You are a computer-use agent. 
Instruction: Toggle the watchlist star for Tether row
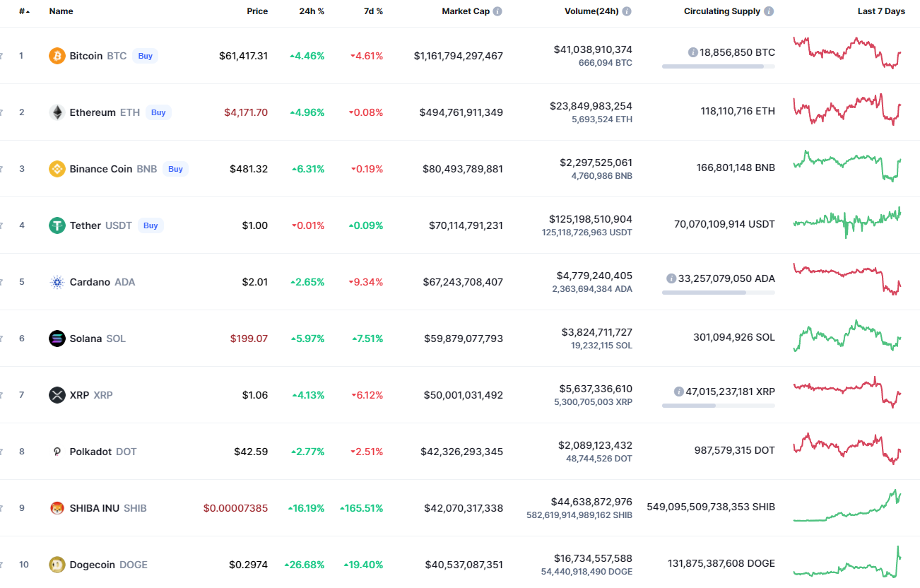[1, 225]
